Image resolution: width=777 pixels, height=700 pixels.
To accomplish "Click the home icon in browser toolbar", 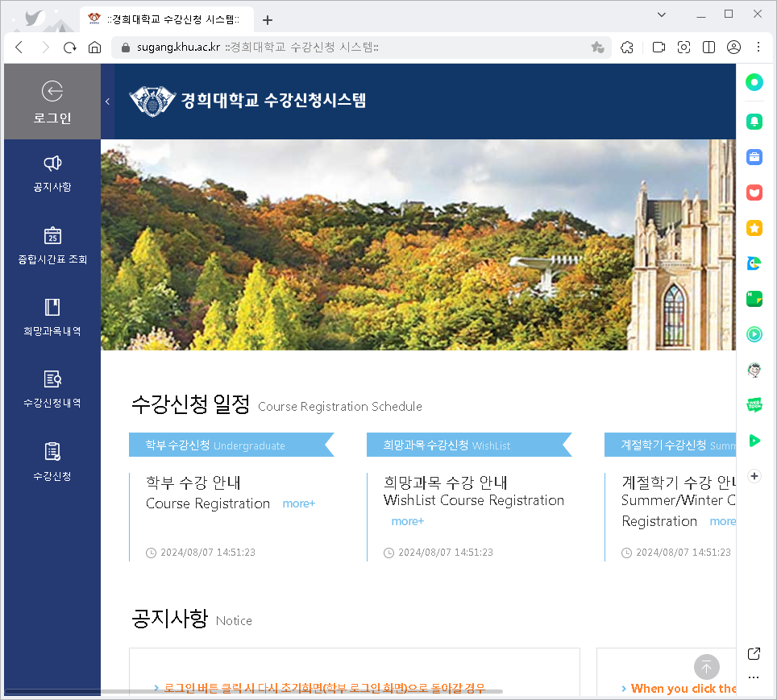I will (x=95, y=48).
